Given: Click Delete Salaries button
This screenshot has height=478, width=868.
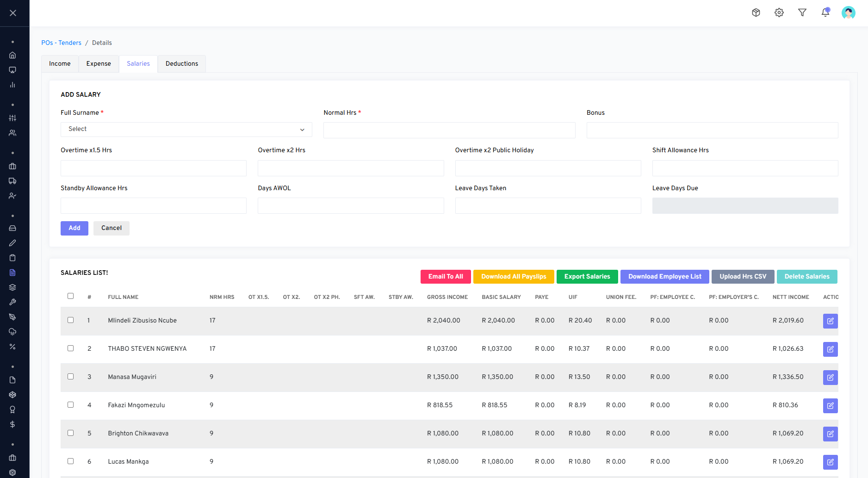Looking at the screenshot, I should [807, 277].
